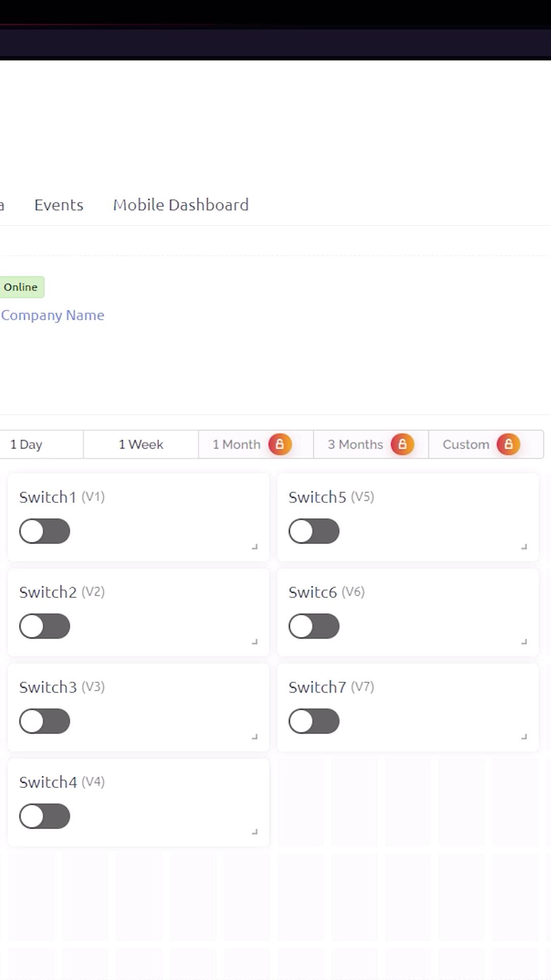This screenshot has height=980, width=551.
Task: Turn on the Switch2 (V2) toggle
Action: coord(44,626)
